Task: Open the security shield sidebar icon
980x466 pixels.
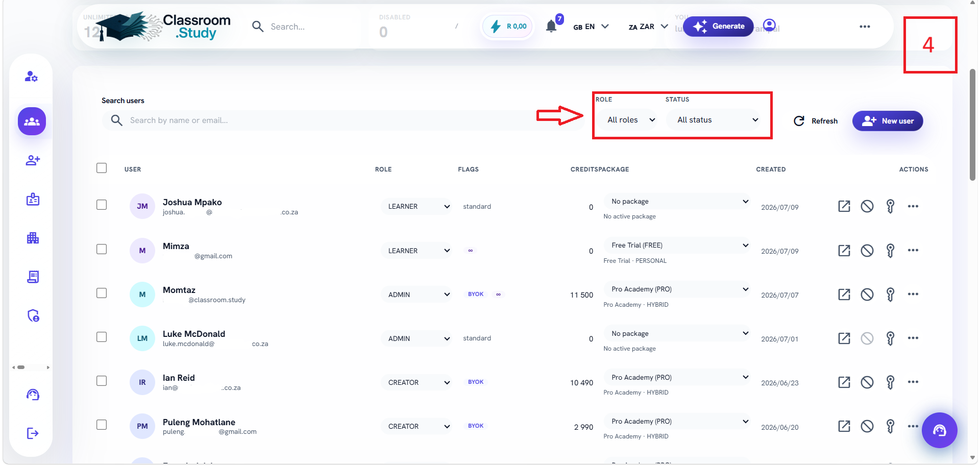Action: pos(33,316)
